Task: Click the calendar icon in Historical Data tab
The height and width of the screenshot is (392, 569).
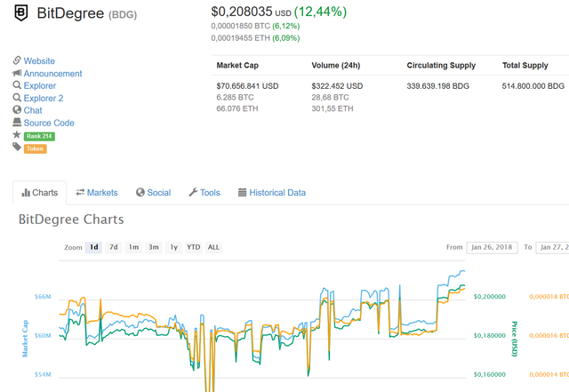Action: click(242, 192)
